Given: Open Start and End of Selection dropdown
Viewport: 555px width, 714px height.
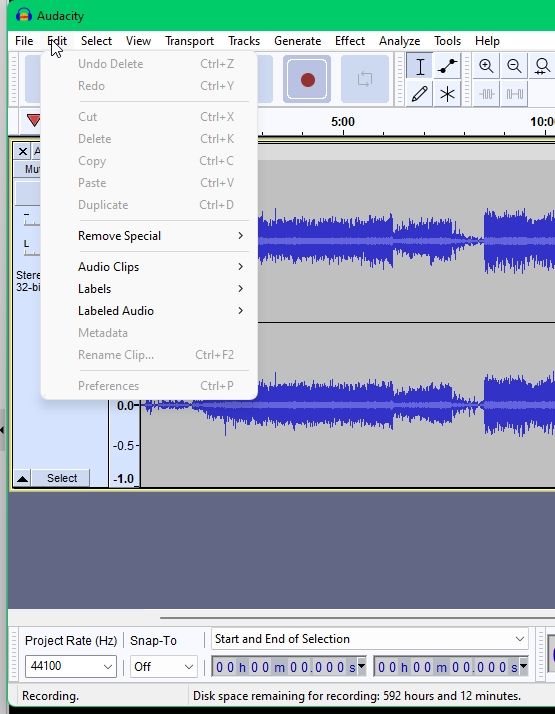Looking at the screenshot, I should tap(369, 639).
